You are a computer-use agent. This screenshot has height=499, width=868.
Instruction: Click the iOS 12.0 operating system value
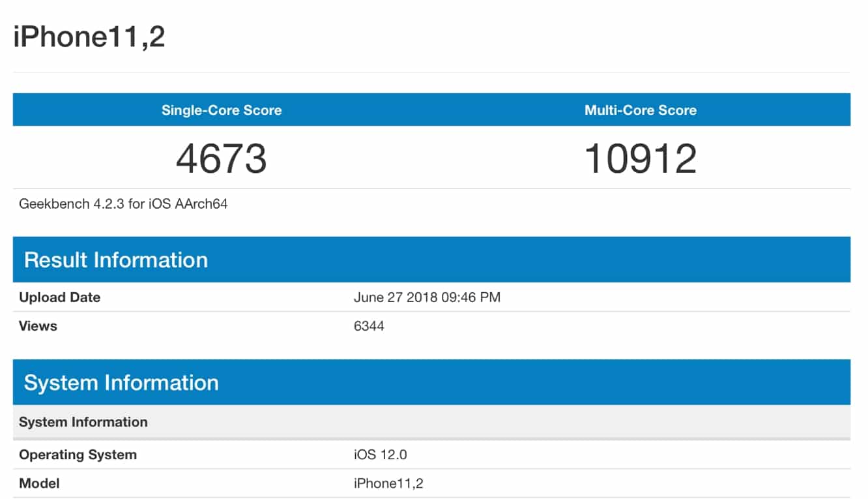380,455
